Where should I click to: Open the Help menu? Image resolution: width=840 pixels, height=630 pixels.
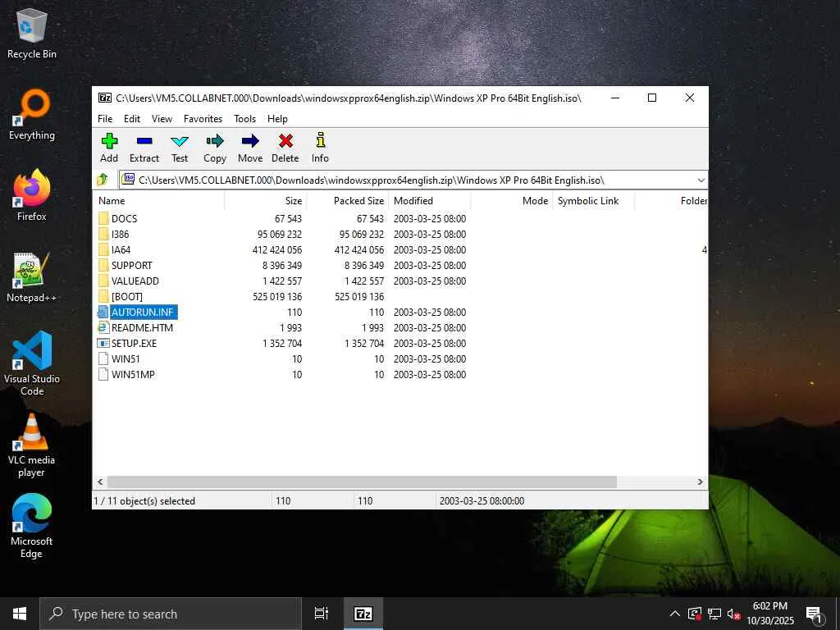pos(277,119)
